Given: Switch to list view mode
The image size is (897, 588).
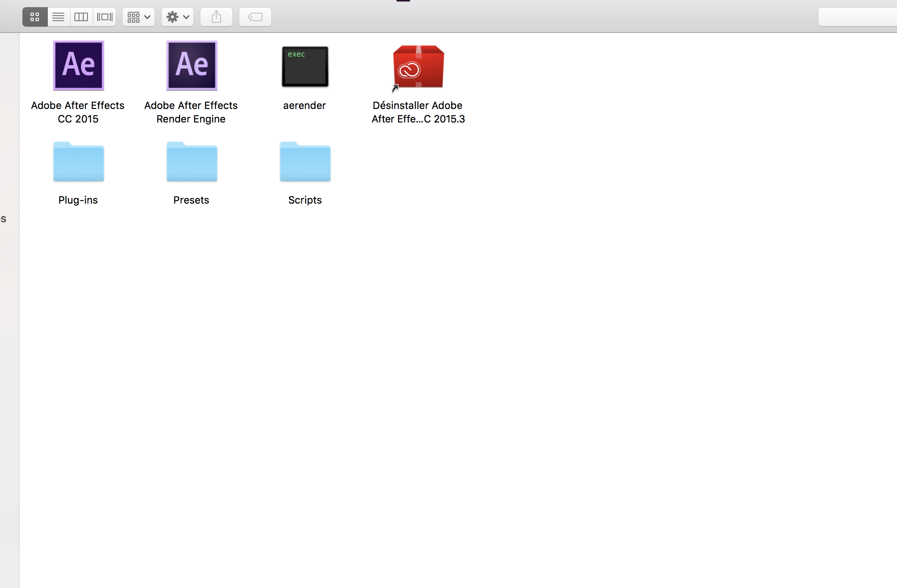Looking at the screenshot, I should 58,17.
